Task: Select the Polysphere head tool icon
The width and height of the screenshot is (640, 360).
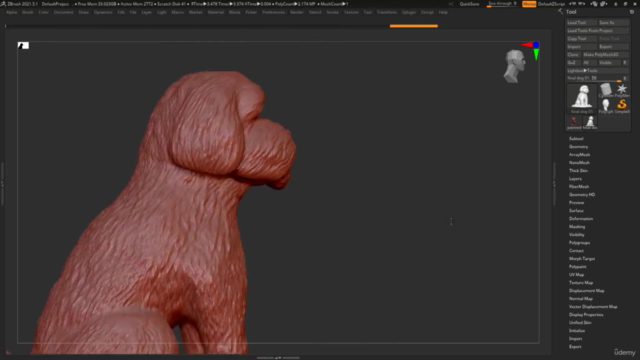Action: 606,106
